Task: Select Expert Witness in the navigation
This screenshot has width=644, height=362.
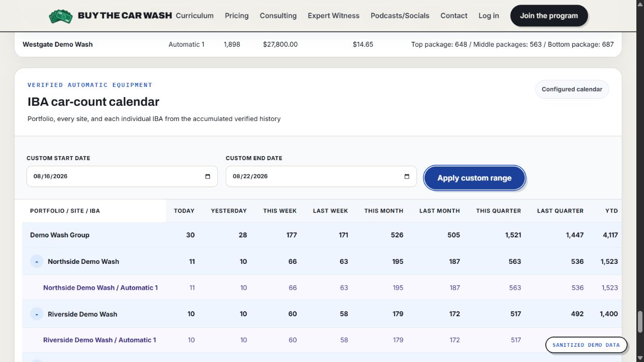Action: click(333, 16)
